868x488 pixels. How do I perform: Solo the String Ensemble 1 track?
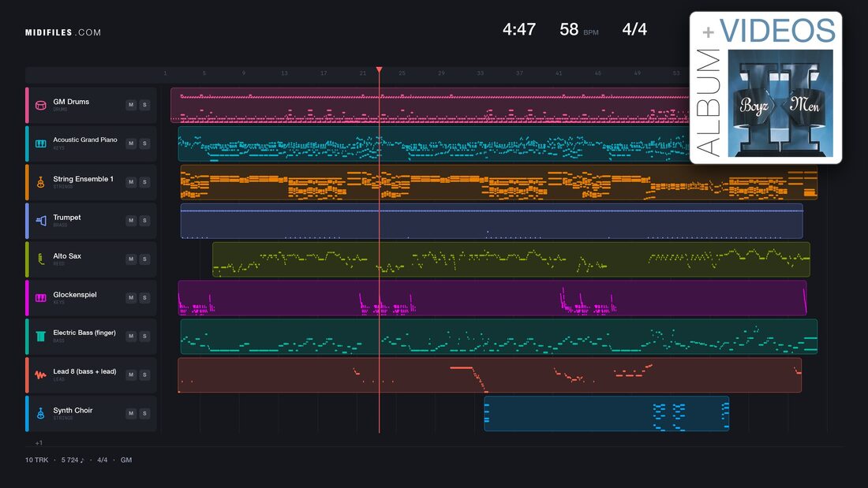tap(144, 182)
